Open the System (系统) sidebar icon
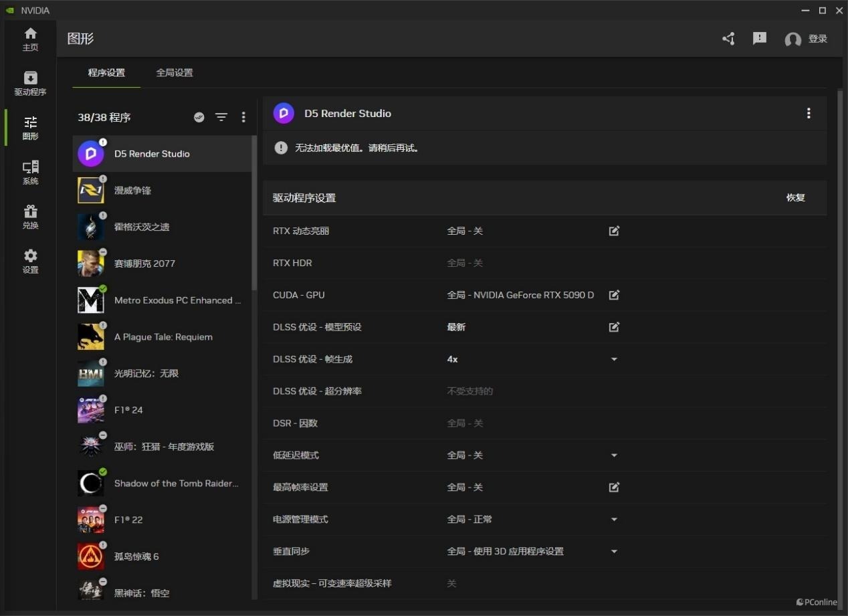This screenshot has height=616, width=848. pyautogui.click(x=30, y=172)
